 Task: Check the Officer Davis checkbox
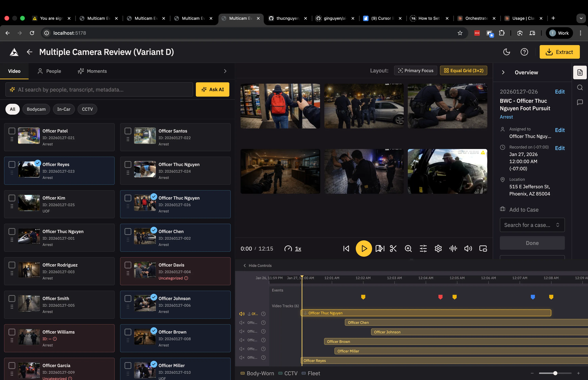(x=128, y=265)
